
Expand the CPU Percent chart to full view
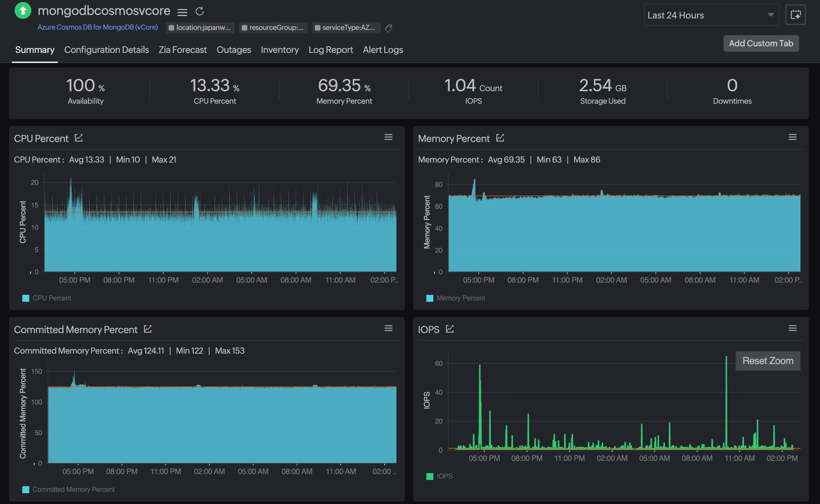(x=78, y=138)
